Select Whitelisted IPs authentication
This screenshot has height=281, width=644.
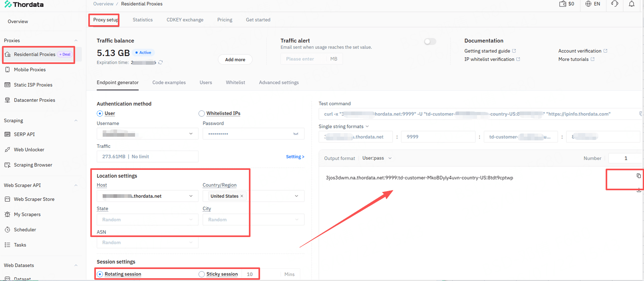click(x=202, y=114)
